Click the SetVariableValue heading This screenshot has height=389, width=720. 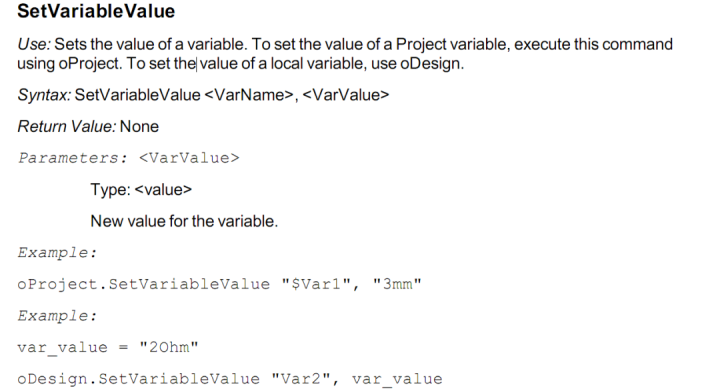coord(96,11)
